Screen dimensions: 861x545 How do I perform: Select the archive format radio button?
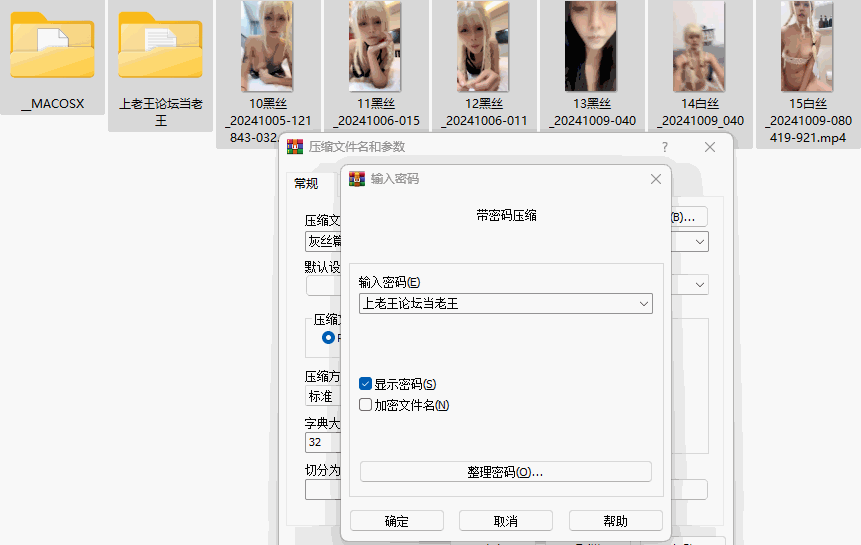328,338
